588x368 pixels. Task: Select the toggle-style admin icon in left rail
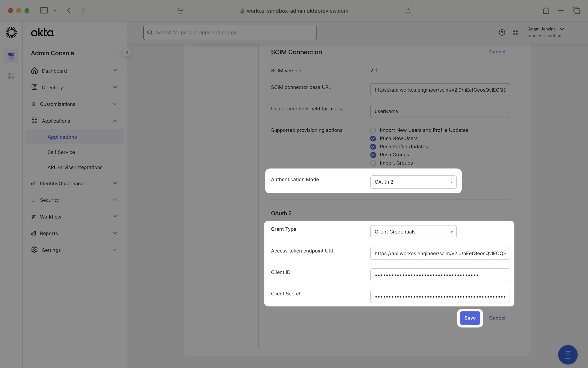point(11,56)
